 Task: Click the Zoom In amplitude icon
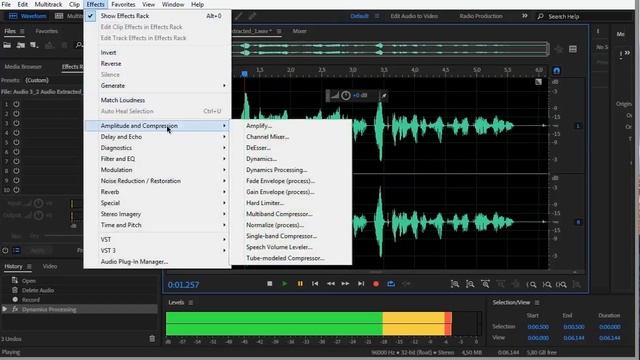(x=455, y=284)
